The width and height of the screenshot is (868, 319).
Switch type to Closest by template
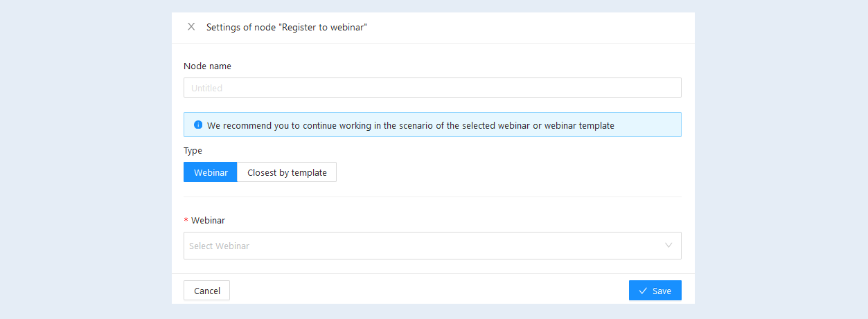tap(287, 172)
